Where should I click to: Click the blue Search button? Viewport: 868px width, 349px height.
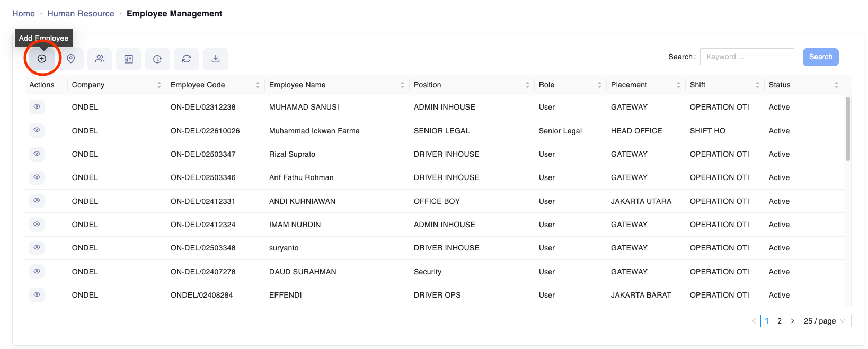[x=820, y=57]
